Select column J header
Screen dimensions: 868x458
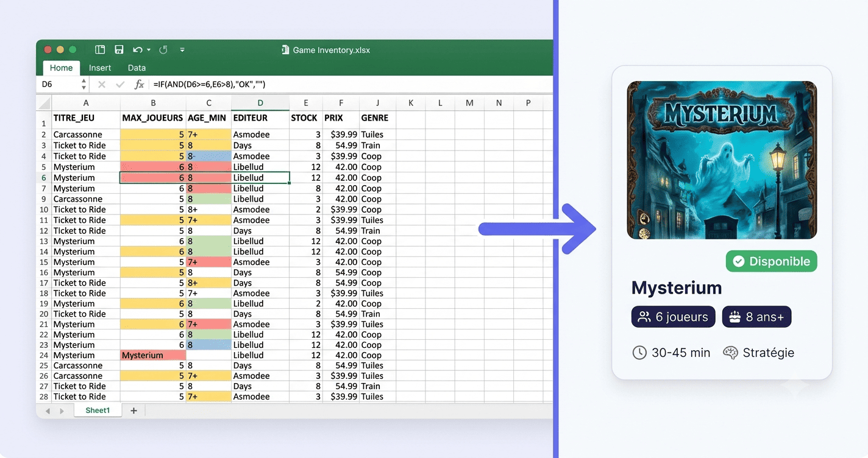pyautogui.click(x=377, y=103)
